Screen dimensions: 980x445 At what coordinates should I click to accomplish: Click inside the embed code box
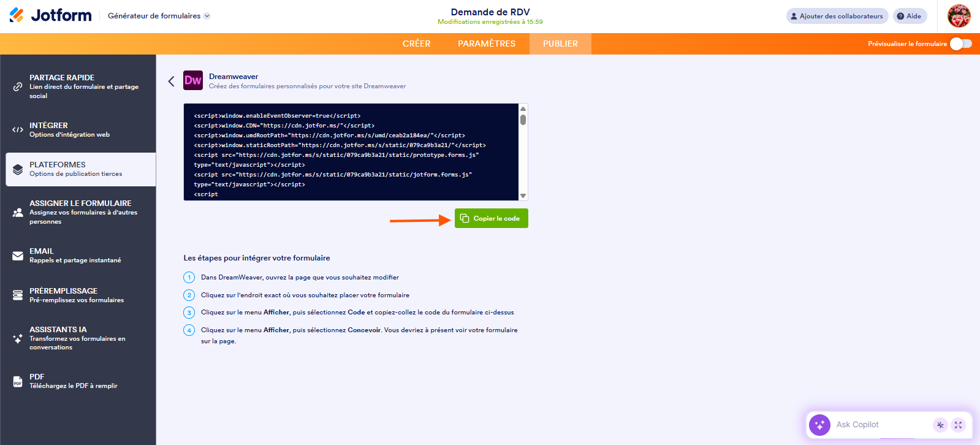coord(351,152)
